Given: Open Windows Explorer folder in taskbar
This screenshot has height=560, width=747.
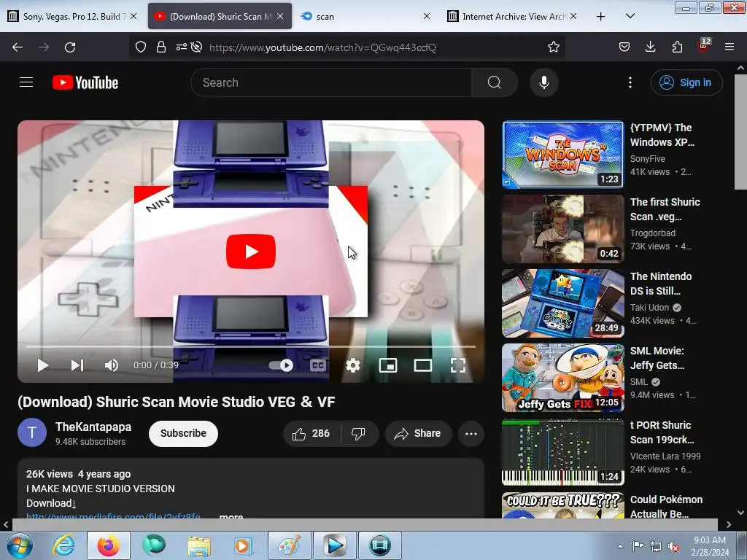Looking at the screenshot, I should click(199, 545).
